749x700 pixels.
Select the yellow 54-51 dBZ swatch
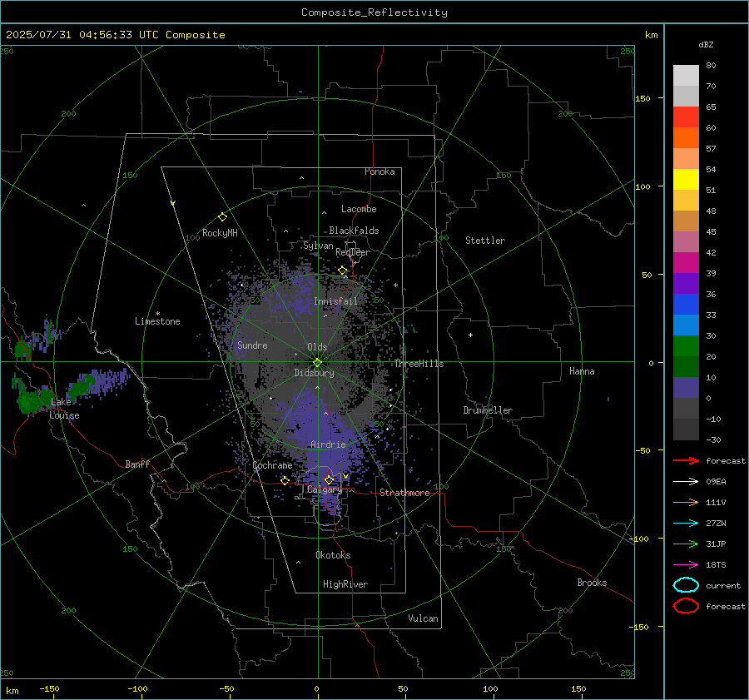point(686,180)
